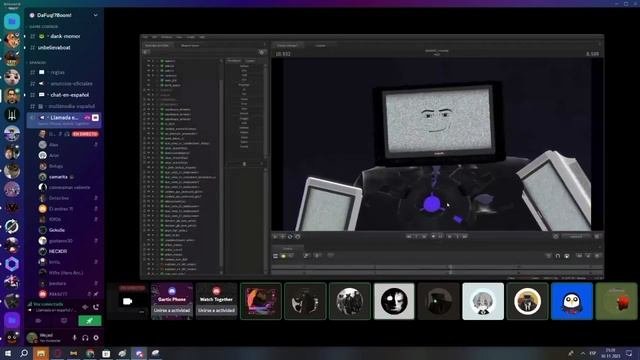Image resolution: width=640 pixels, height=360 pixels.
Task: Select the camera placeholder tile
Action: [x=127, y=301]
